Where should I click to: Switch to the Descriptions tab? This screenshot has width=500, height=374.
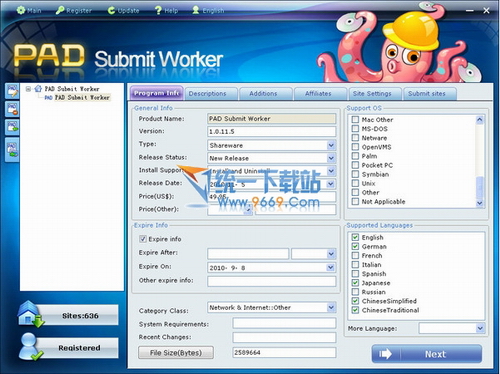[211, 94]
